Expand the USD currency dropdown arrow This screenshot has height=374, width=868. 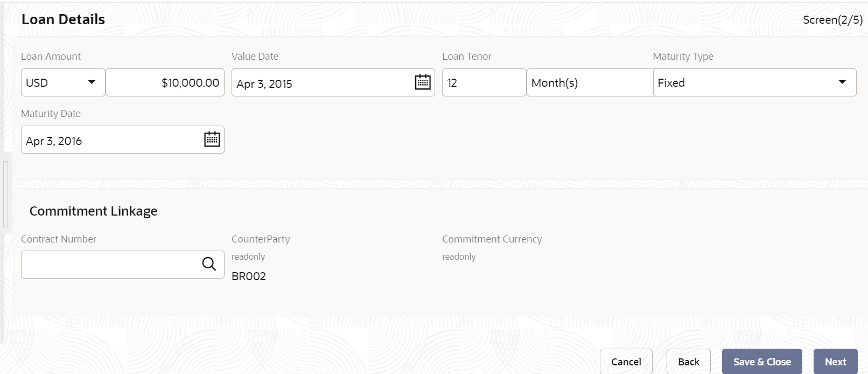point(92,82)
